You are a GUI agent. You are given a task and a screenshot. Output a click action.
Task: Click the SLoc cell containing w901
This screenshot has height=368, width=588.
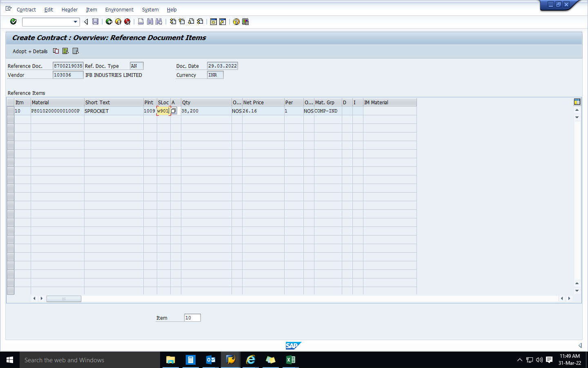tap(163, 111)
